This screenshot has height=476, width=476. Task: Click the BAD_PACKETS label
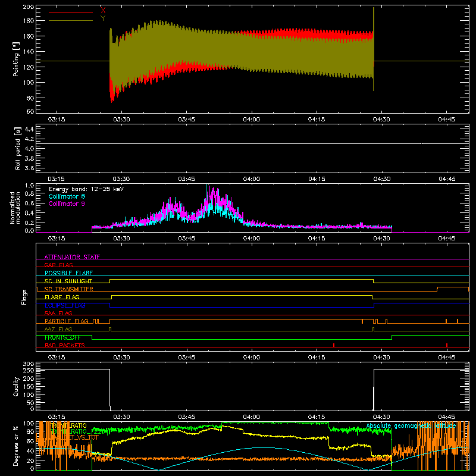(x=65, y=345)
